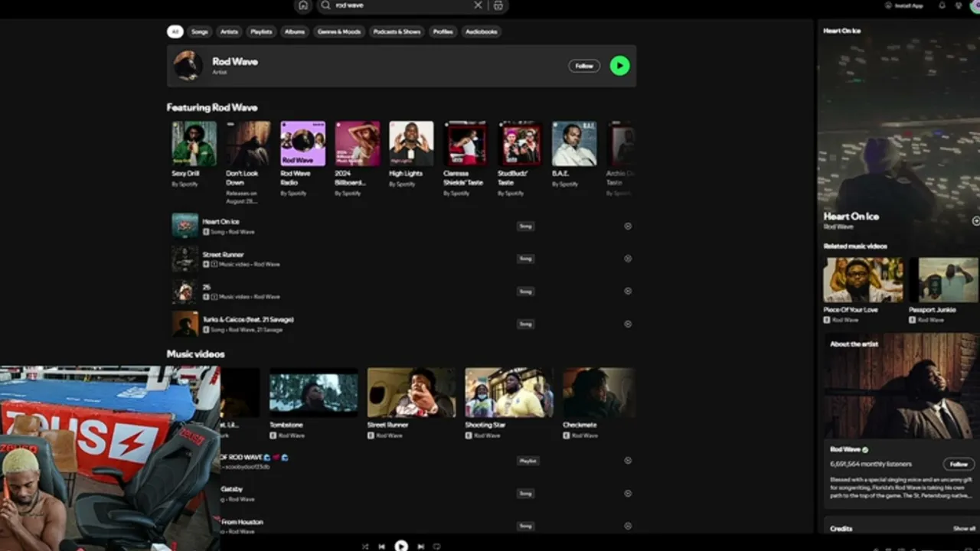The height and width of the screenshot is (551, 980).
Task: Open the notifications bell icon
Action: [x=942, y=5]
